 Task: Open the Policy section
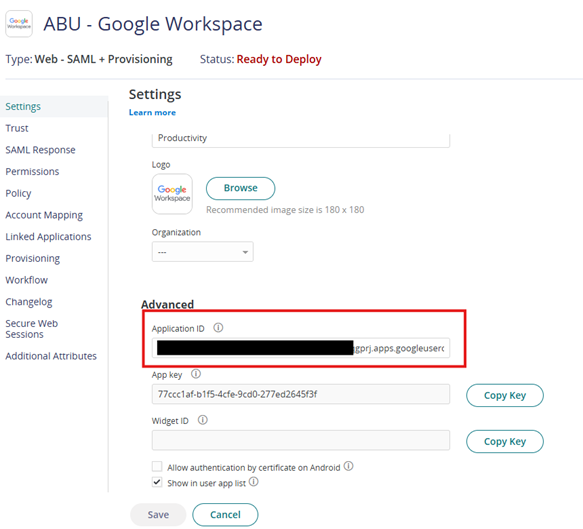point(18,193)
